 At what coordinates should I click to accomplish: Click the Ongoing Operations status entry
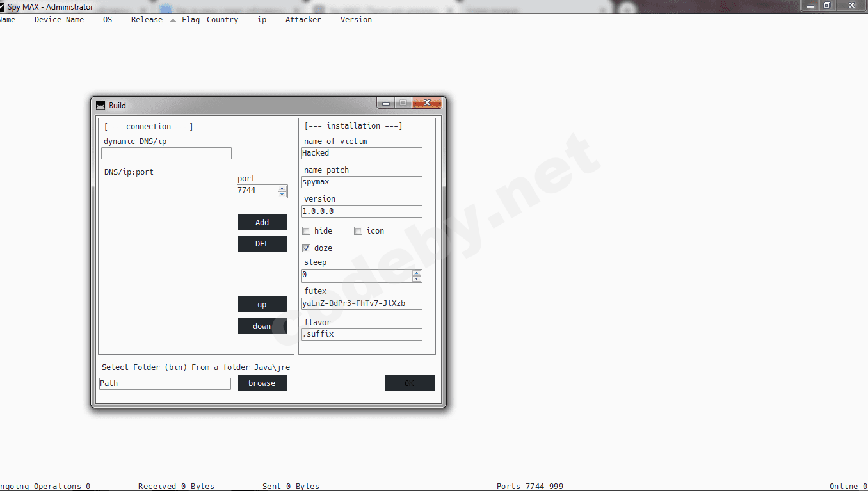coord(45,487)
